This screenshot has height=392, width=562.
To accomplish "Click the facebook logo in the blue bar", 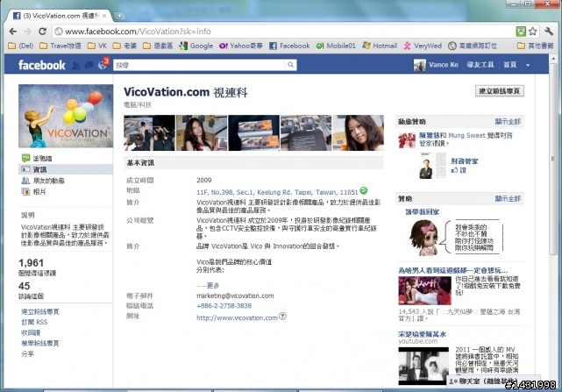I will (x=41, y=65).
